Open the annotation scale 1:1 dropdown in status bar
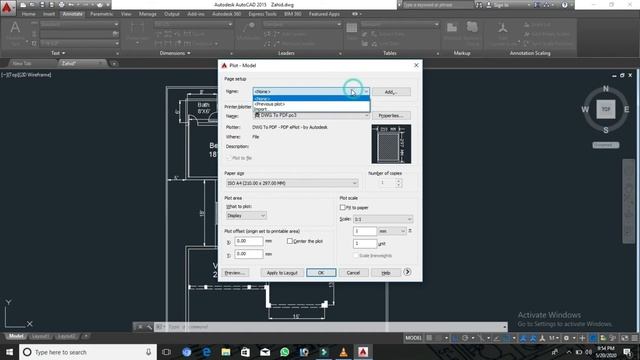This screenshot has width=640, height=360. coord(554,338)
